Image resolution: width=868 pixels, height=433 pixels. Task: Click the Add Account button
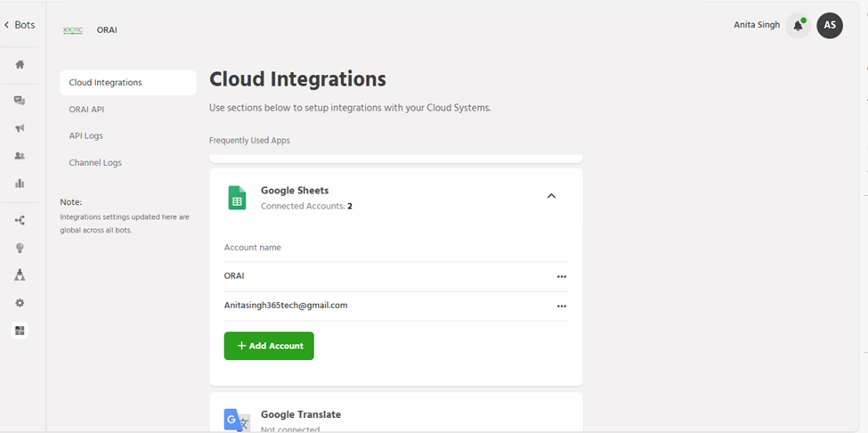(x=269, y=346)
